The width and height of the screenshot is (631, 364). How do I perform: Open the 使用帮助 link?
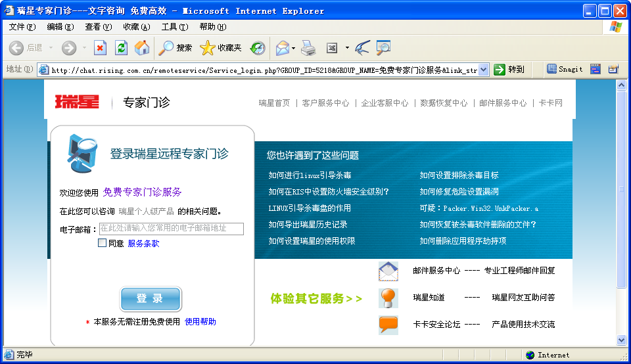[x=200, y=322]
